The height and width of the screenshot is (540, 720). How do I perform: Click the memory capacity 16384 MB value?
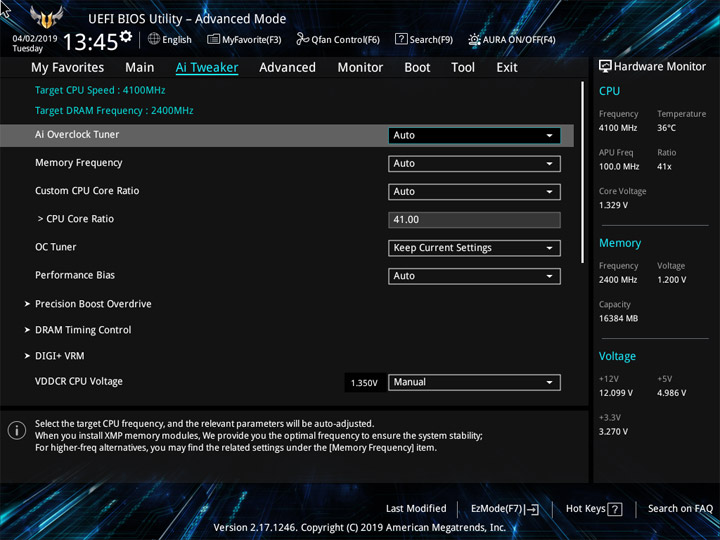point(618,318)
